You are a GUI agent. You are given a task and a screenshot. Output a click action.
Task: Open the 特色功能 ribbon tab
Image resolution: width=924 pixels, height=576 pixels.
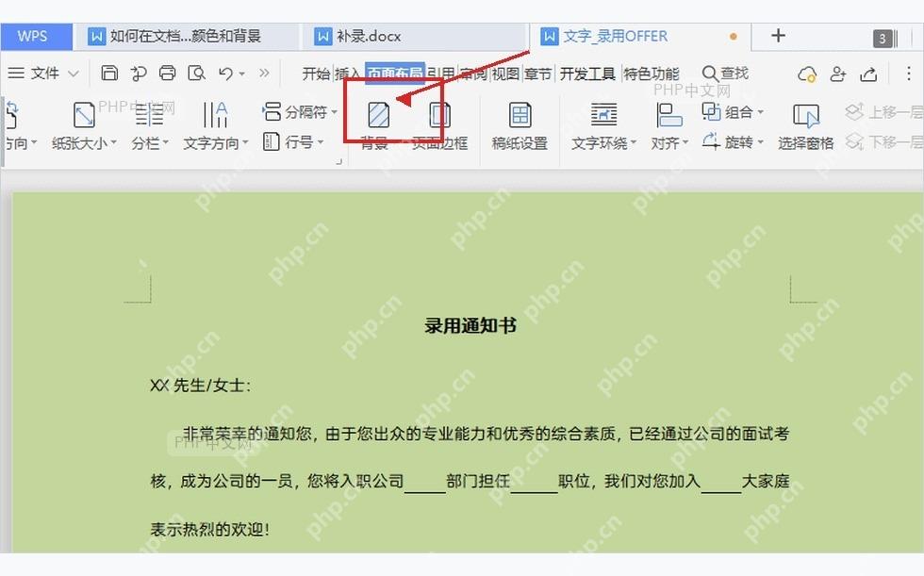point(652,74)
